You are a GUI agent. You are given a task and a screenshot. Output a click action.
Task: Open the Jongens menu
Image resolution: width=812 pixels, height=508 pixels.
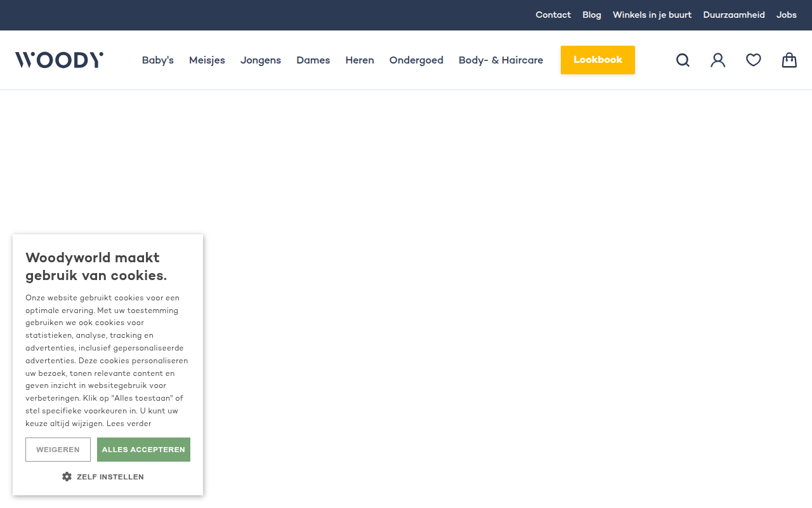[x=261, y=60]
